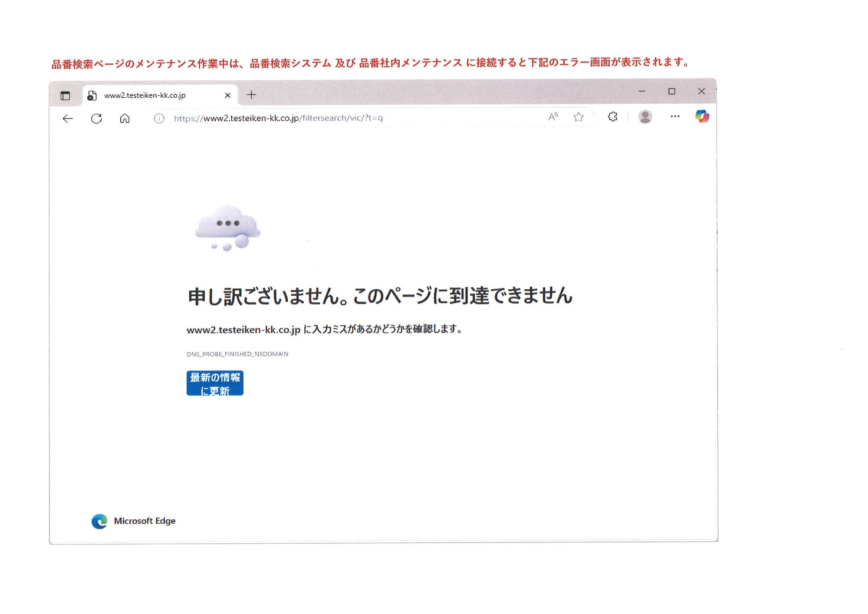The image size is (868, 614).
Task: Activate the Read aloud icon
Action: point(553,117)
